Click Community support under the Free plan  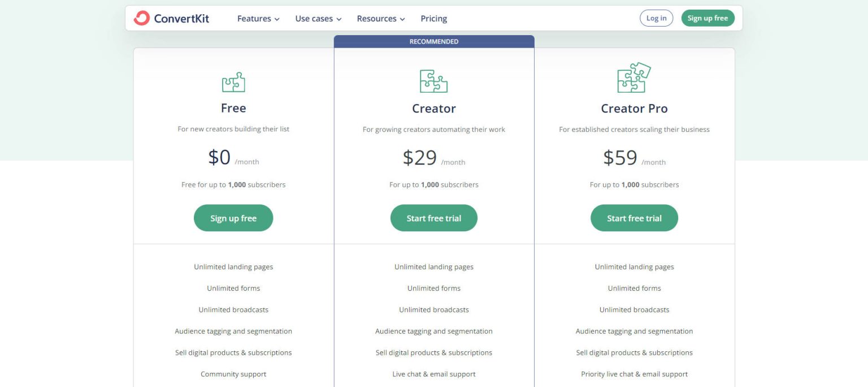click(233, 374)
